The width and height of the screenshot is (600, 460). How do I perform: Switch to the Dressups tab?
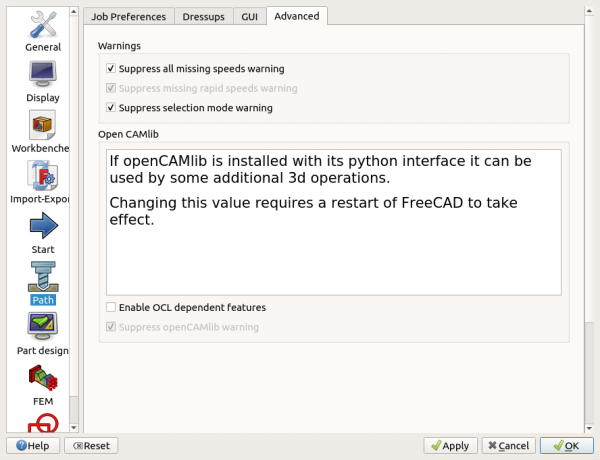pos(204,17)
